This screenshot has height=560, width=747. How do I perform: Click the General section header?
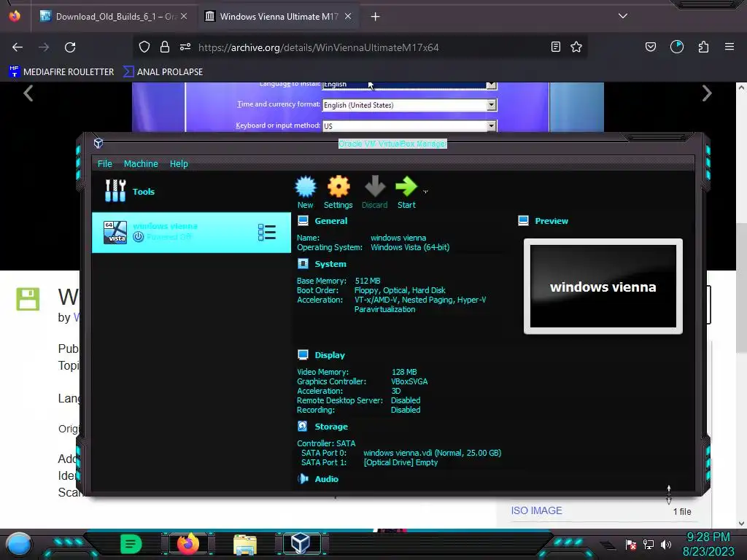[x=331, y=221]
